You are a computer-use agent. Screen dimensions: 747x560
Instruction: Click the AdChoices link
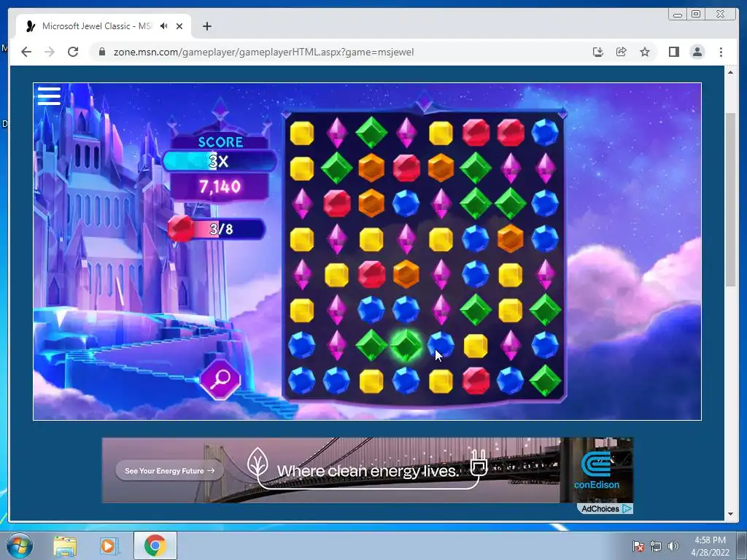605,508
